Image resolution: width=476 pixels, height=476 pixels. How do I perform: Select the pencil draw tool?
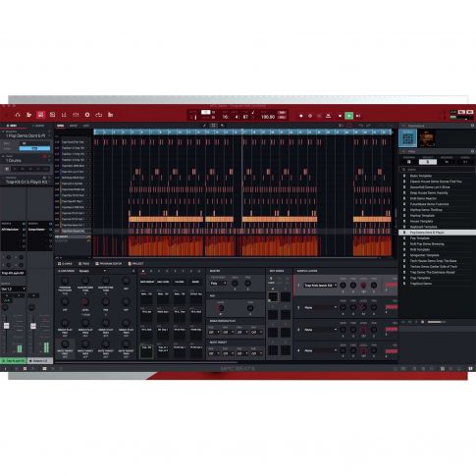coord(204,126)
